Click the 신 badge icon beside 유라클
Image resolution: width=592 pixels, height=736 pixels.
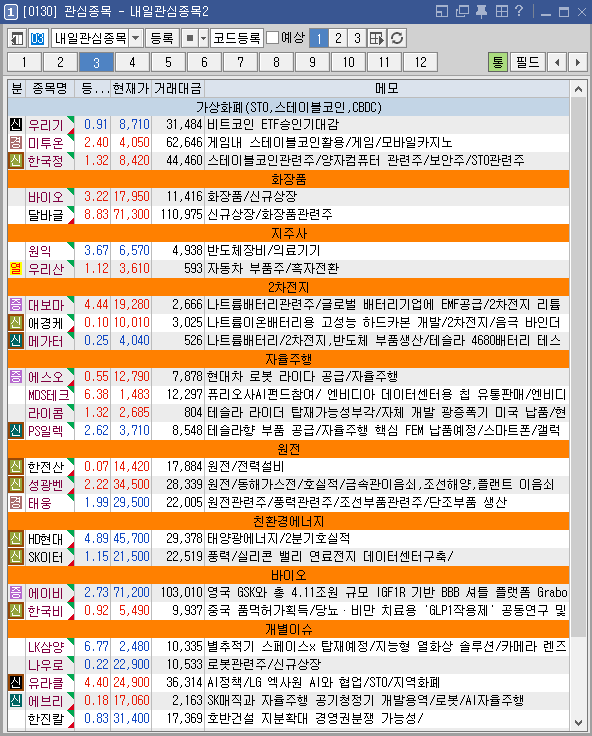[x=16, y=682]
